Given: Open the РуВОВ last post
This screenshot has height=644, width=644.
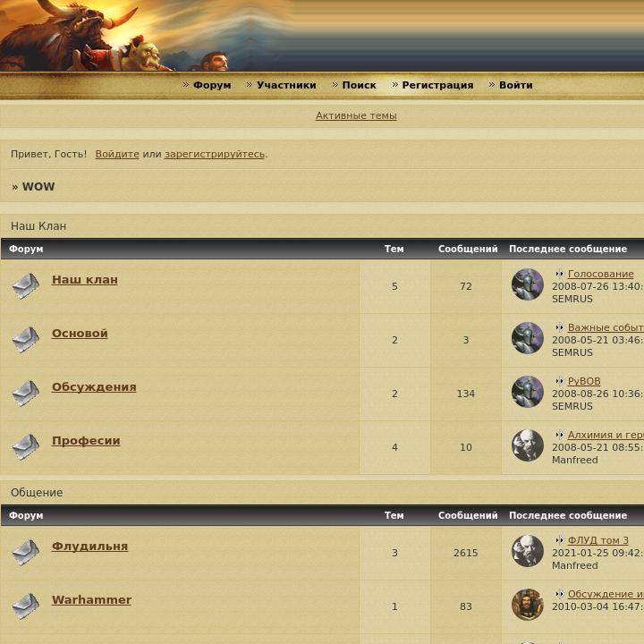Looking at the screenshot, I should (x=584, y=382).
